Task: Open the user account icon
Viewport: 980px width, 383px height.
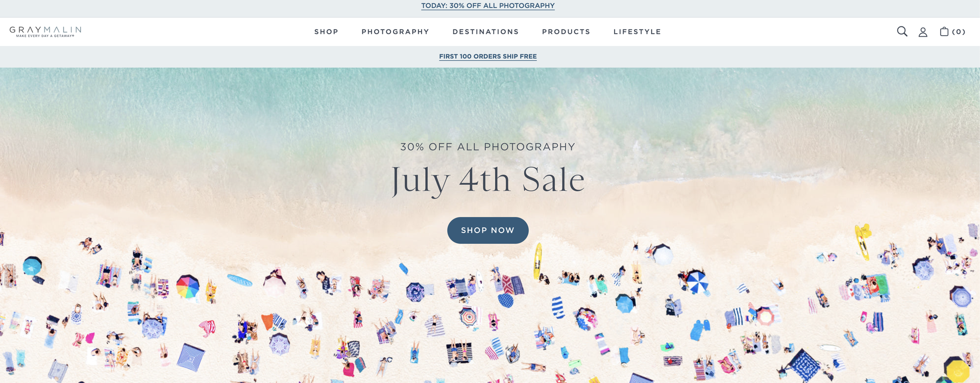Action: coord(923,32)
